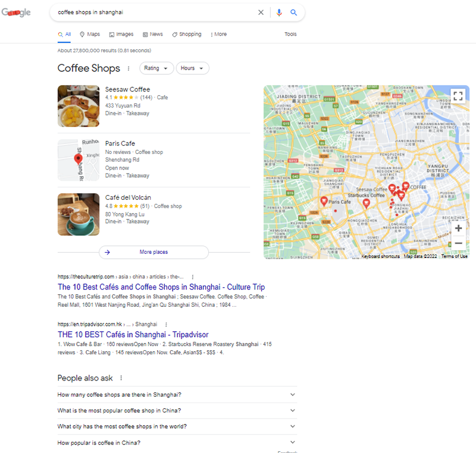Expand the map to fullscreen

click(457, 96)
